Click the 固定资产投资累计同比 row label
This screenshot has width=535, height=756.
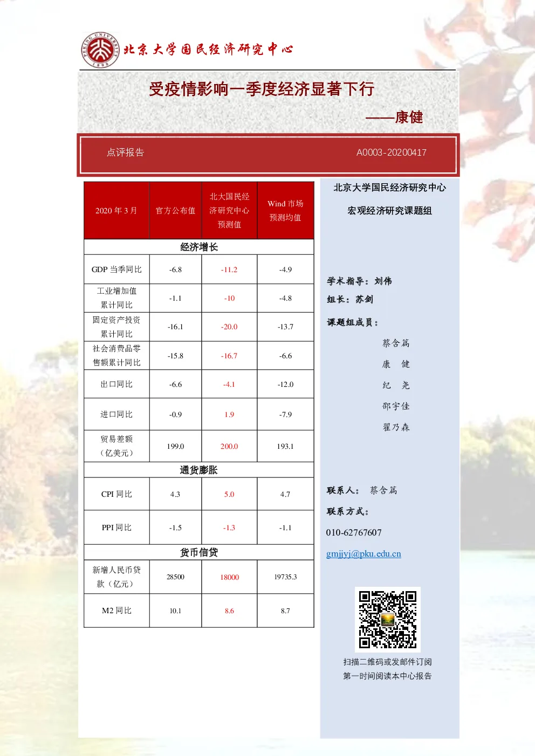[116, 327]
